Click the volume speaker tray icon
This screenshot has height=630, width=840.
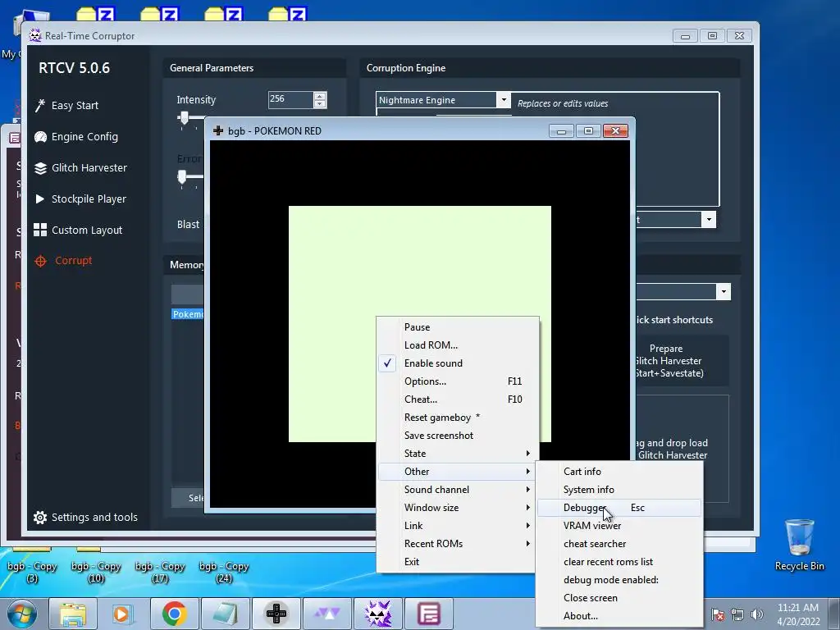757,614
